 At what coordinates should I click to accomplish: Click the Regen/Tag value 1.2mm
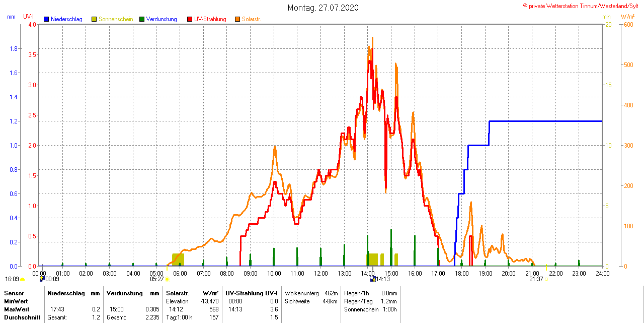(x=389, y=301)
